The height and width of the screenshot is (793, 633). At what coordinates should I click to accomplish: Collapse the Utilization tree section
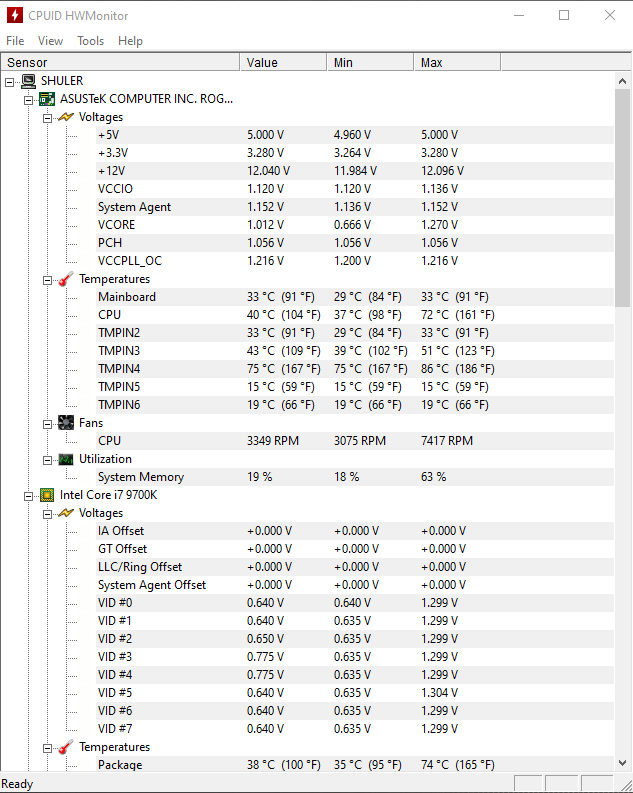[x=47, y=459]
